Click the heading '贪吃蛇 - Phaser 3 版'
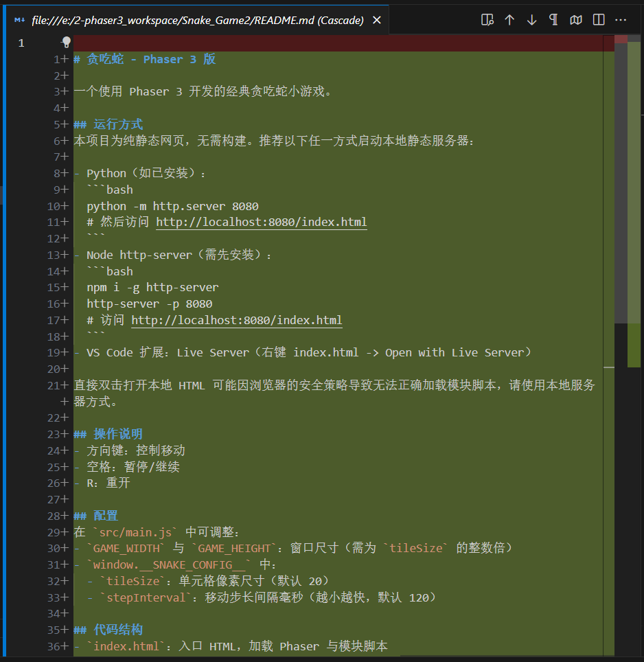 (x=151, y=59)
